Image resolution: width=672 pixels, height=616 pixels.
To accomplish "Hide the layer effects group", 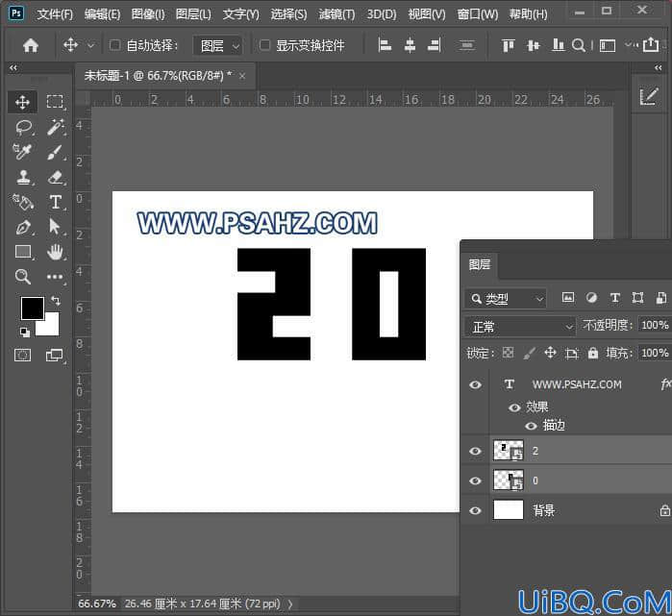I will coord(514,407).
